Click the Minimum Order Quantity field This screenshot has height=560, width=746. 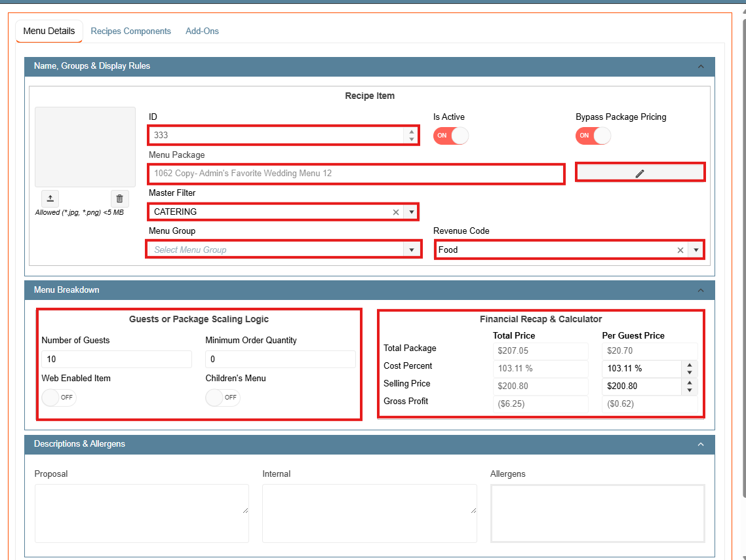[280, 360]
